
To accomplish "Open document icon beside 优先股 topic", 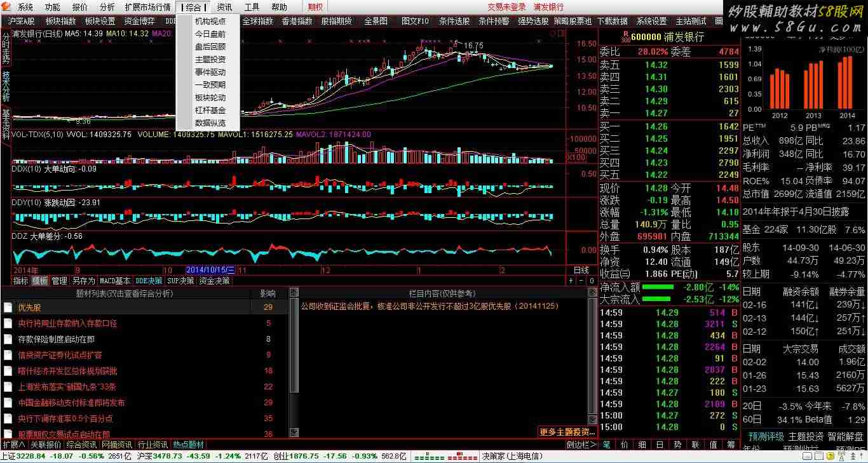I will tap(8, 307).
